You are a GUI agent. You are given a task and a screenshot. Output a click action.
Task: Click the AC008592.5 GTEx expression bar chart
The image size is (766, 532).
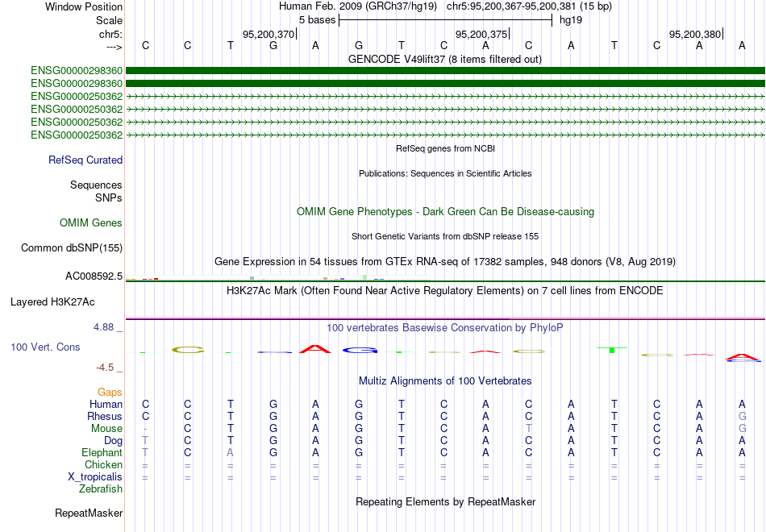[x=277, y=278]
